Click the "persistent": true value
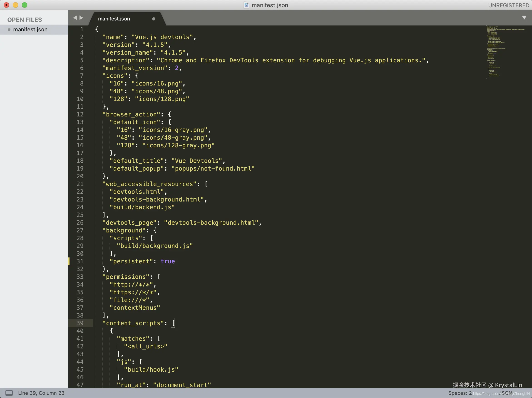 pyautogui.click(x=168, y=261)
